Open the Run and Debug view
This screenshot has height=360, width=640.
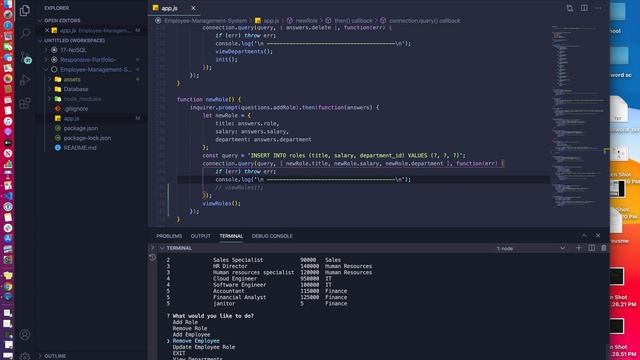coord(25,80)
